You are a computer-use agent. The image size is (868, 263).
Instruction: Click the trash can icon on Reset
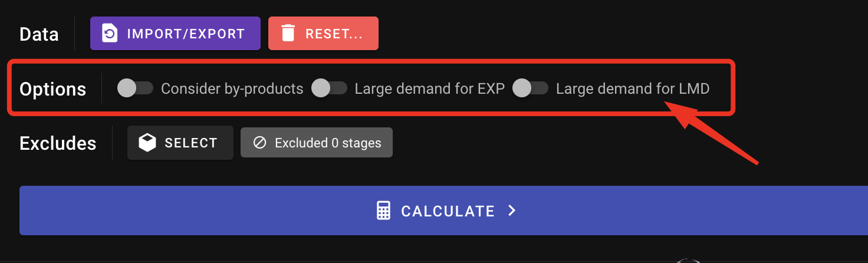point(288,34)
